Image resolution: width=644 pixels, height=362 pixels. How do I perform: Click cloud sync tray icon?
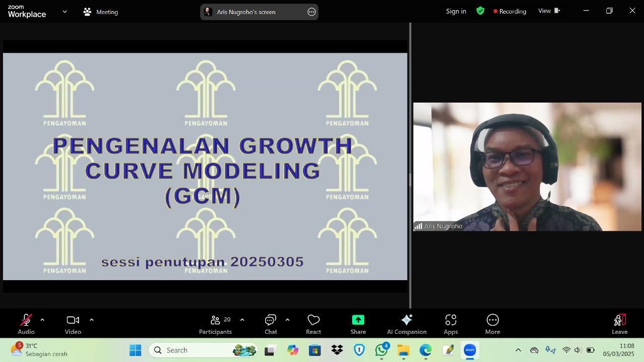tap(534, 350)
